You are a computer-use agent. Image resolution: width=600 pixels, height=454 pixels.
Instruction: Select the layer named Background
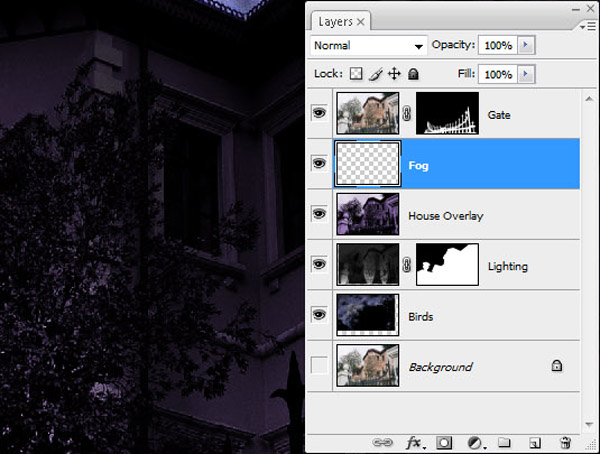tap(440, 367)
